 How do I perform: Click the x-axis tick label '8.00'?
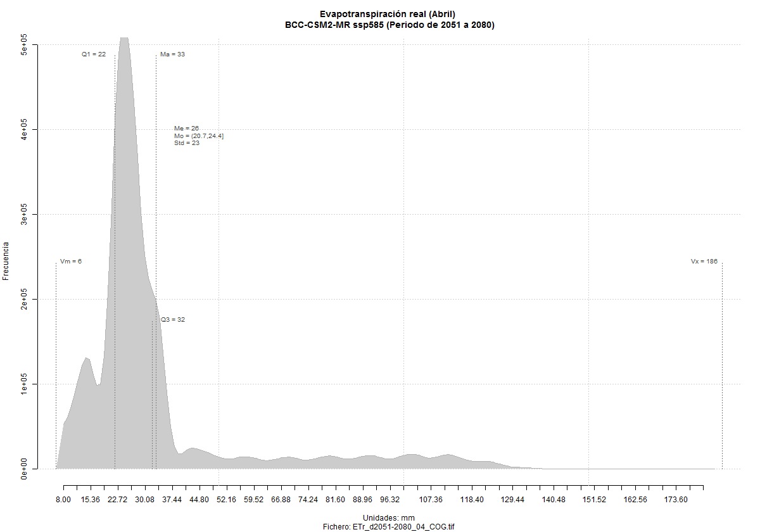click(63, 500)
